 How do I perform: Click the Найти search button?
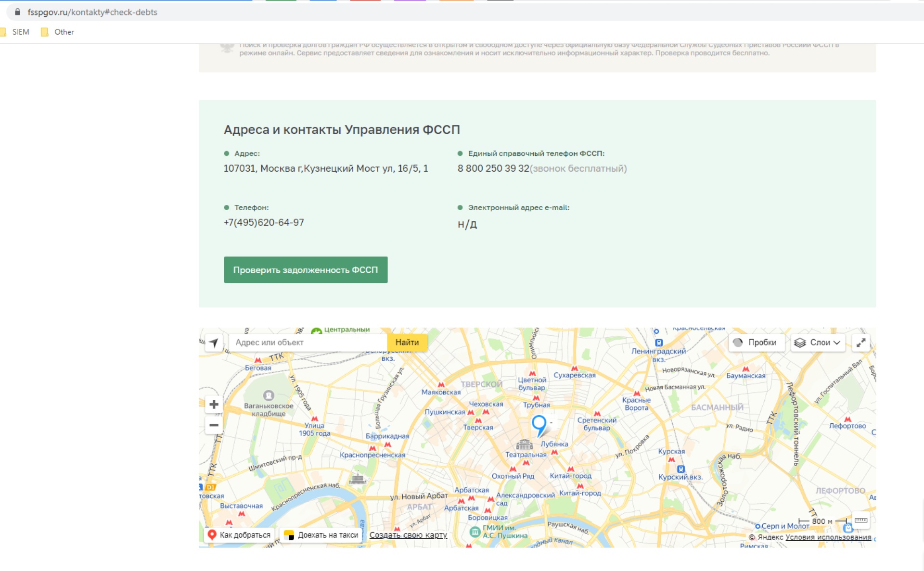click(x=407, y=343)
